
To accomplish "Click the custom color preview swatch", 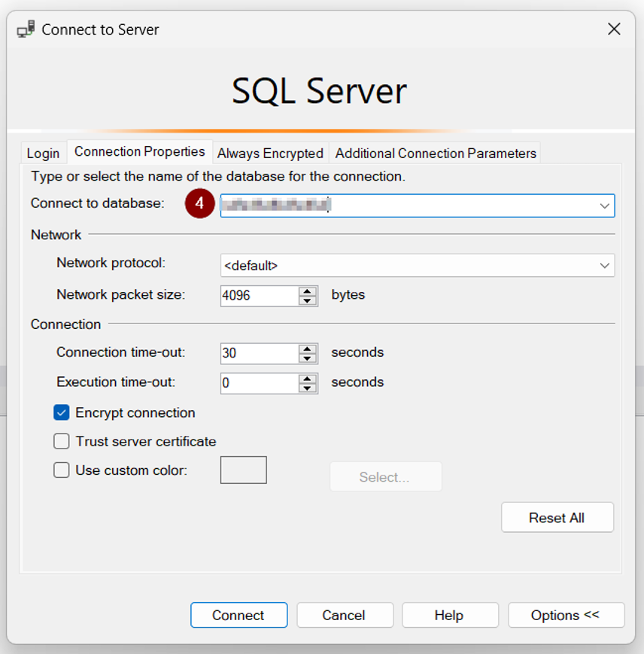I will tap(243, 470).
